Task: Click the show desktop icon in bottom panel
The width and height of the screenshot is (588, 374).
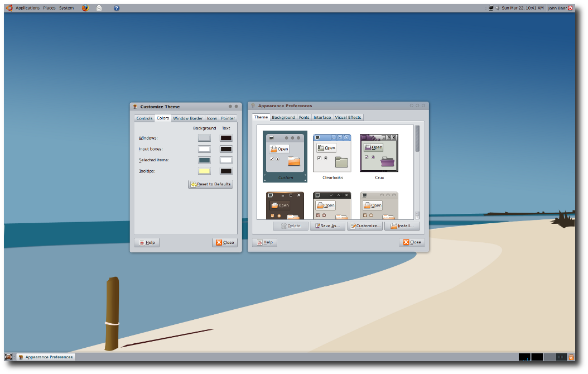Action: (x=8, y=357)
